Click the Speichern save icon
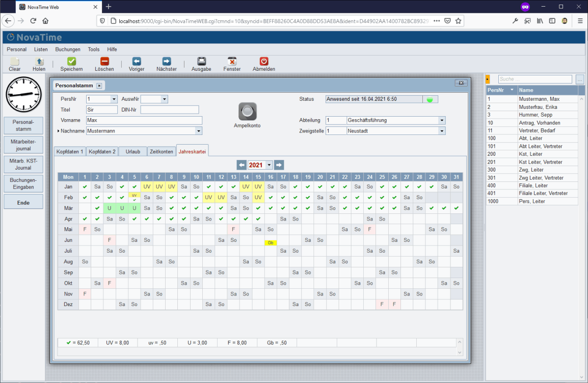Image resolution: width=588 pixels, height=383 pixels. click(71, 61)
